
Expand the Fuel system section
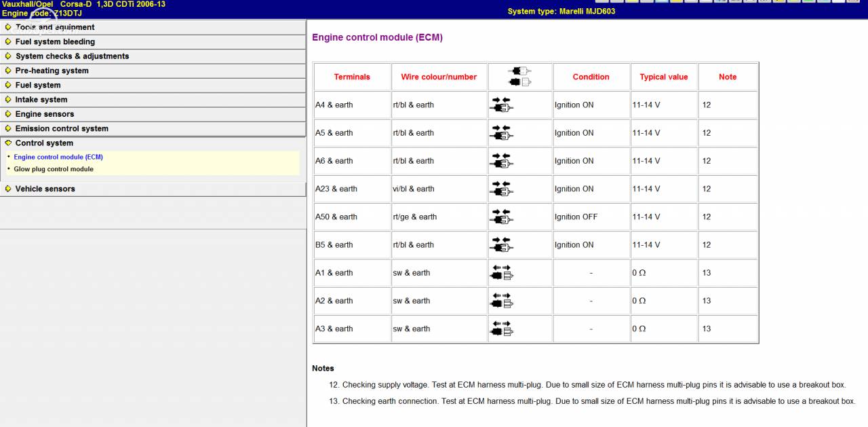pos(153,85)
